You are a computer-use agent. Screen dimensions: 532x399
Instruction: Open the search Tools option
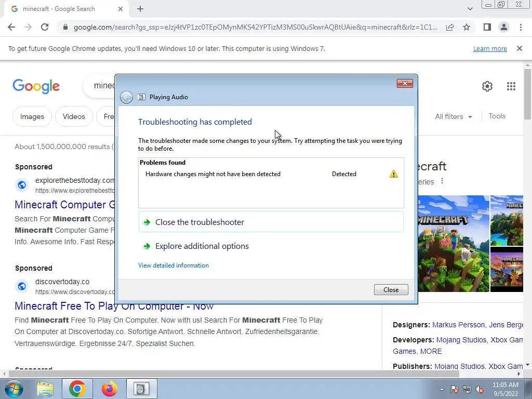[x=497, y=116]
